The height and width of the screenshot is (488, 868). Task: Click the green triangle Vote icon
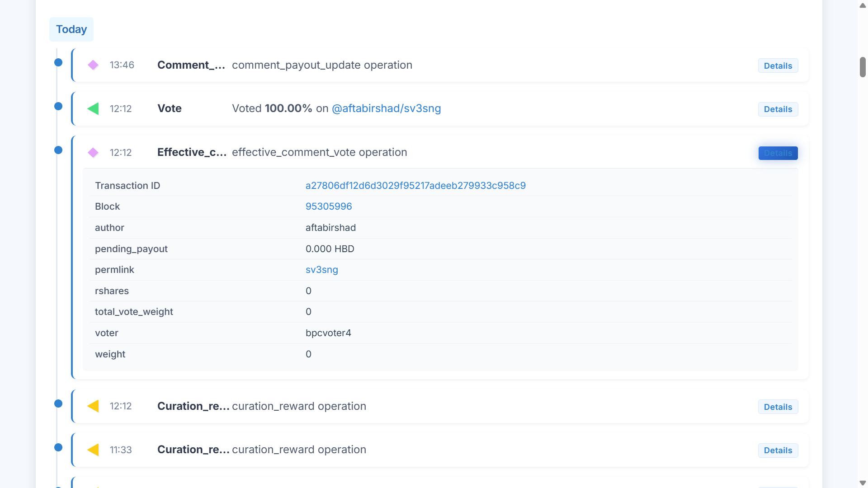click(x=93, y=108)
